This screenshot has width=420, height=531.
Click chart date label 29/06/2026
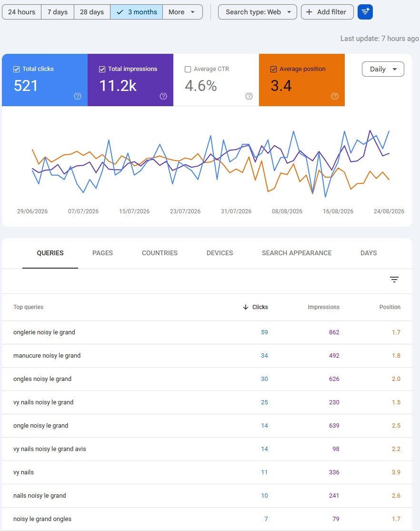32,211
